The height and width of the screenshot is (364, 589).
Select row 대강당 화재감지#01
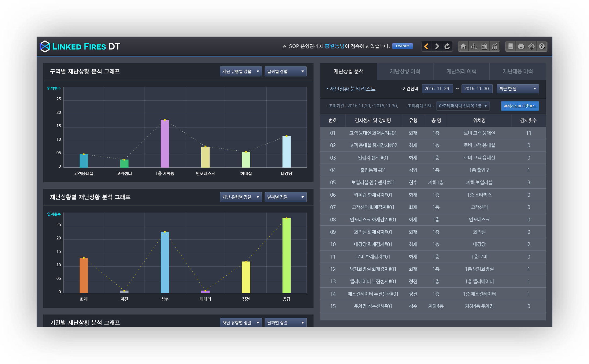pos(433,244)
